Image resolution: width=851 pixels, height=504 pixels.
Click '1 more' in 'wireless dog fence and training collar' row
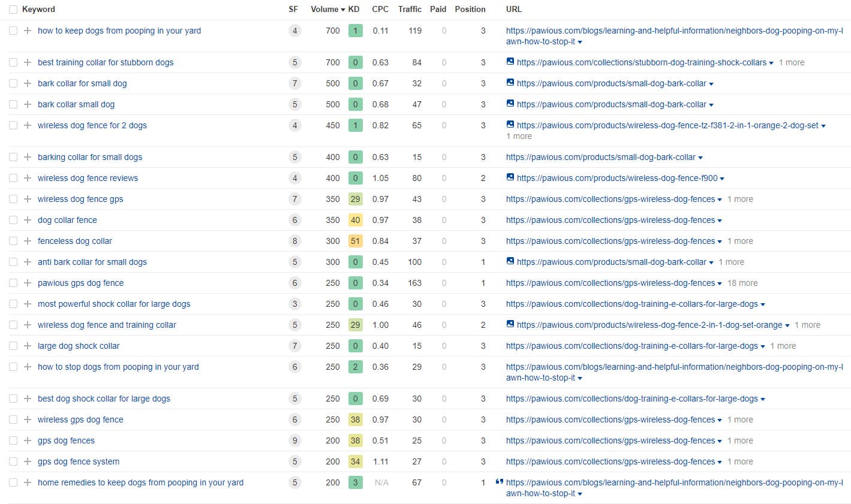807,325
